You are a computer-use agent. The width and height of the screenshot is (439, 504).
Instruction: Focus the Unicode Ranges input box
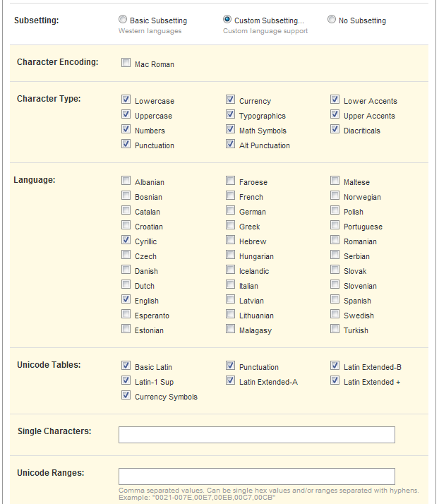click(x=256, y=476)
